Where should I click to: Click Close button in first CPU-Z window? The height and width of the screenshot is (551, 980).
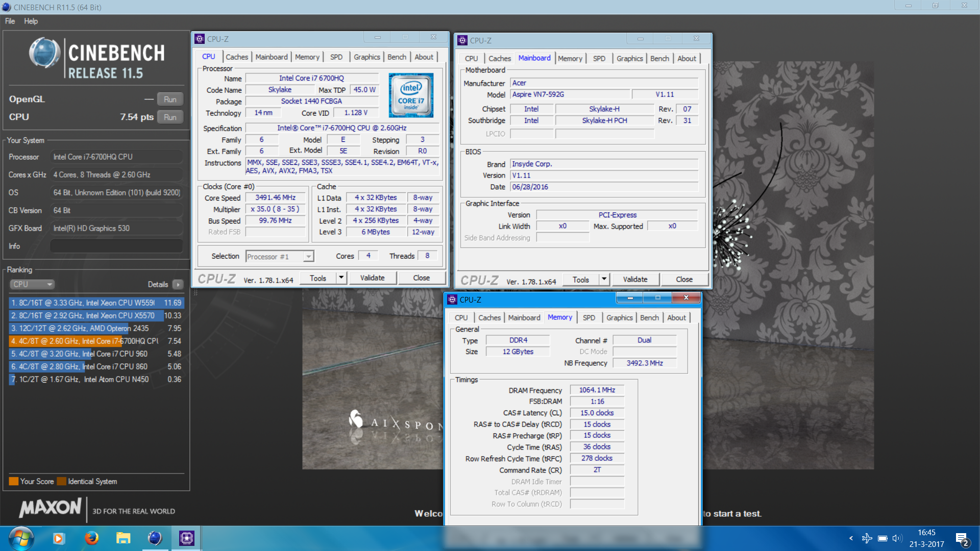click(421, 278)
